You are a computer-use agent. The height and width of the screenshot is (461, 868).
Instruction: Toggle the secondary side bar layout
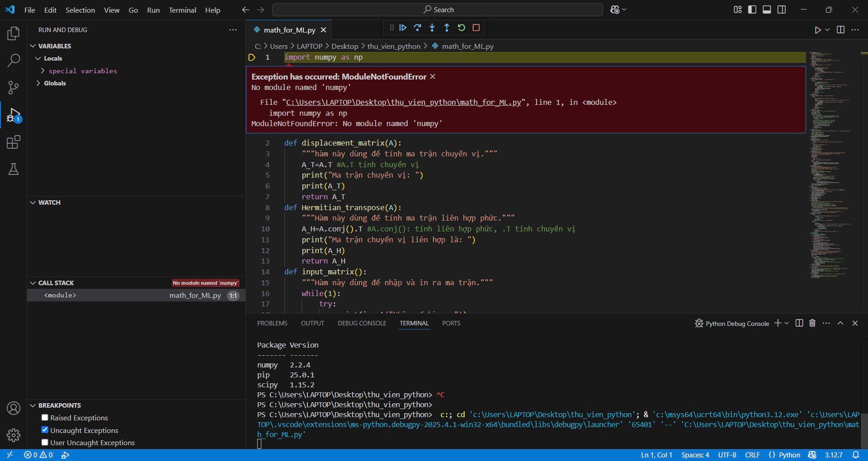pos(782,9)
